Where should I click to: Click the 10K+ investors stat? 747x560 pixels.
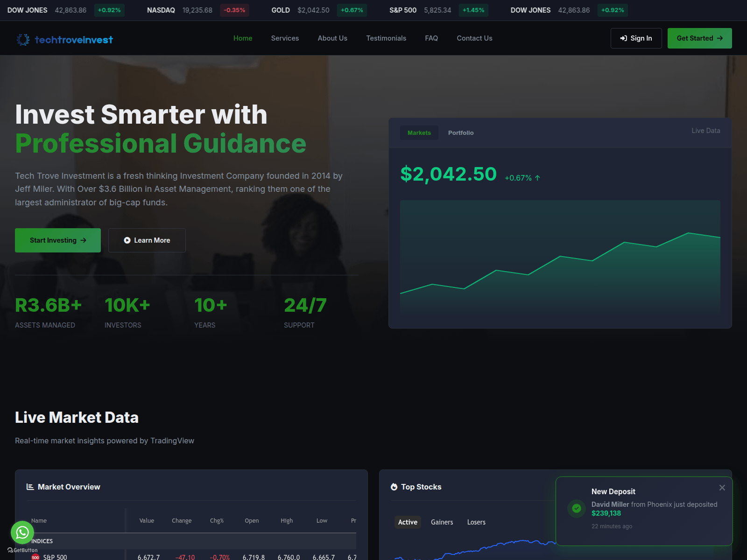127,312
